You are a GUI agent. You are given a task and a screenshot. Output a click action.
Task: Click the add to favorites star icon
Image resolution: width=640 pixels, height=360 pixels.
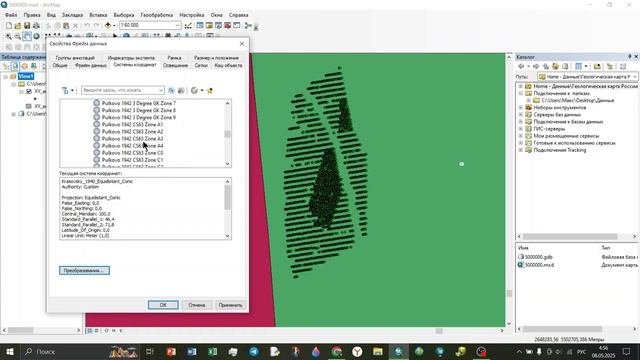coord(210,91)
